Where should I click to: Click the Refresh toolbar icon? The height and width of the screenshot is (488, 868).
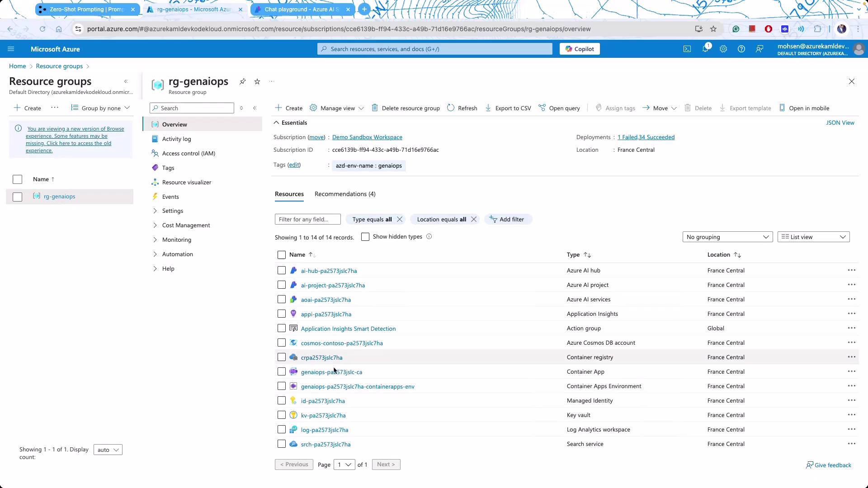pos(451,108)
